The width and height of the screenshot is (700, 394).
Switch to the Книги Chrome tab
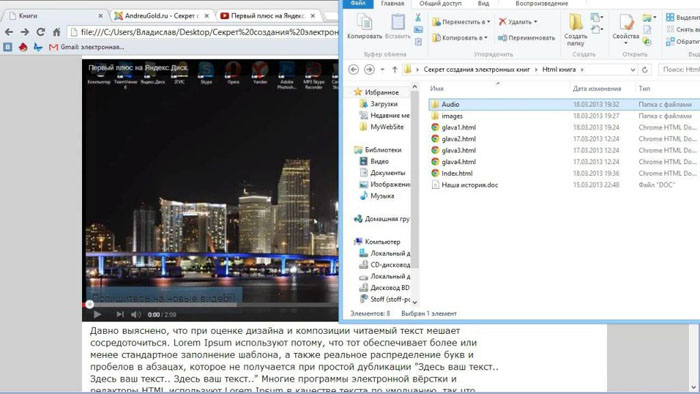tap(56, 16)
